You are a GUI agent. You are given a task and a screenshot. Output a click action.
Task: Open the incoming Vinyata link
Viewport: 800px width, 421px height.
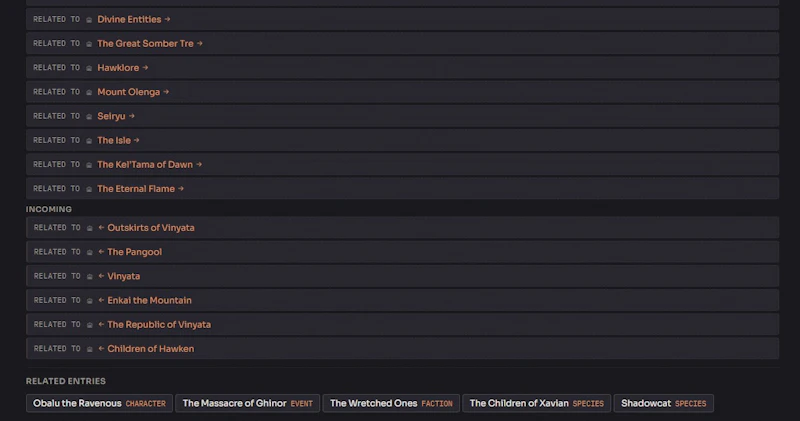[x=119, y=276]
